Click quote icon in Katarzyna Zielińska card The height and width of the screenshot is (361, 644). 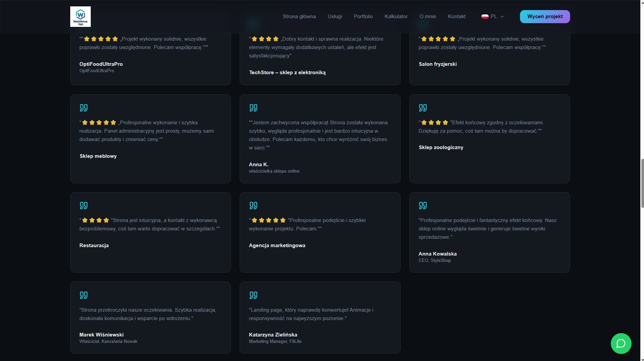(x=253, y=295)
